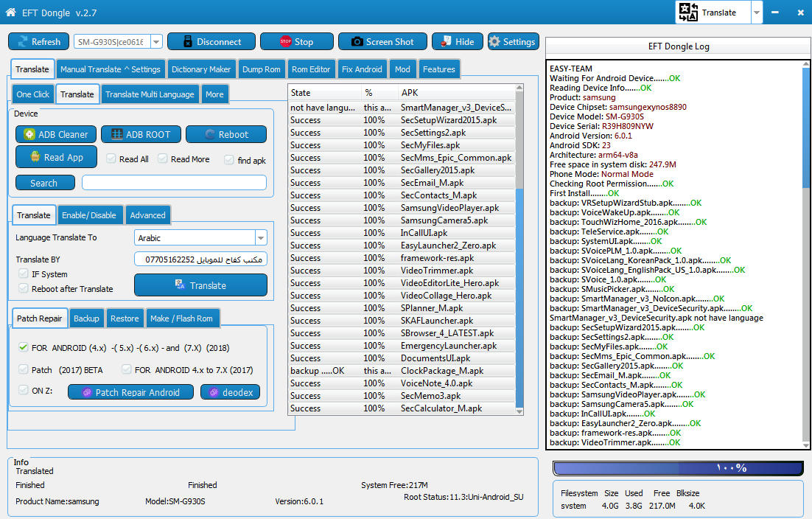This screenshot has height=519, width=812.
Task: Open the device SM-G930S dropdown arrow
Action: (156, 41)
